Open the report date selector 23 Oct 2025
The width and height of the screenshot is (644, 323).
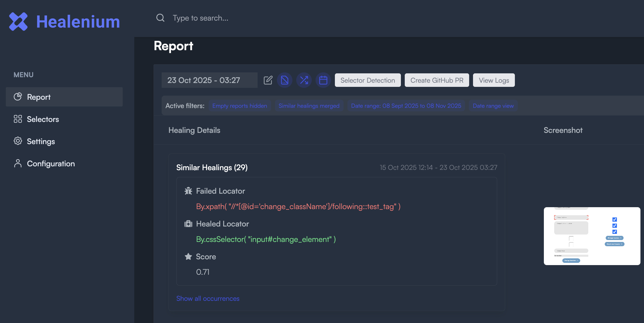coord(209,80)
